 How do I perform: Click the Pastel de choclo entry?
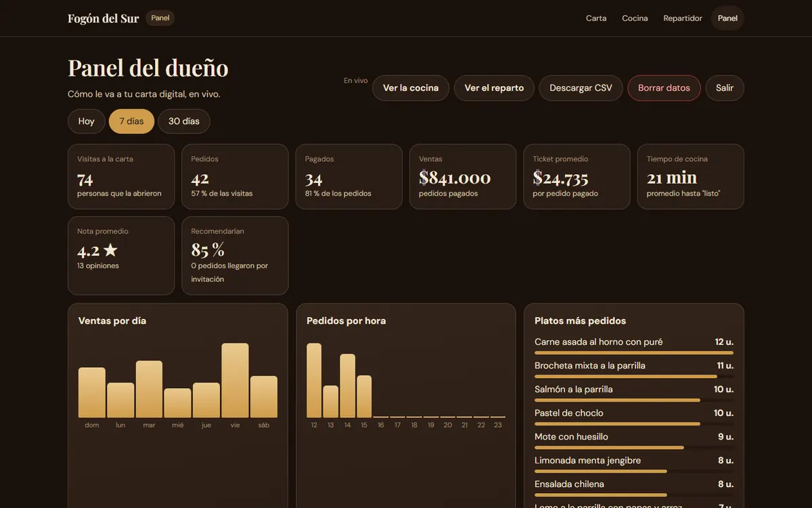pos(634,417)
